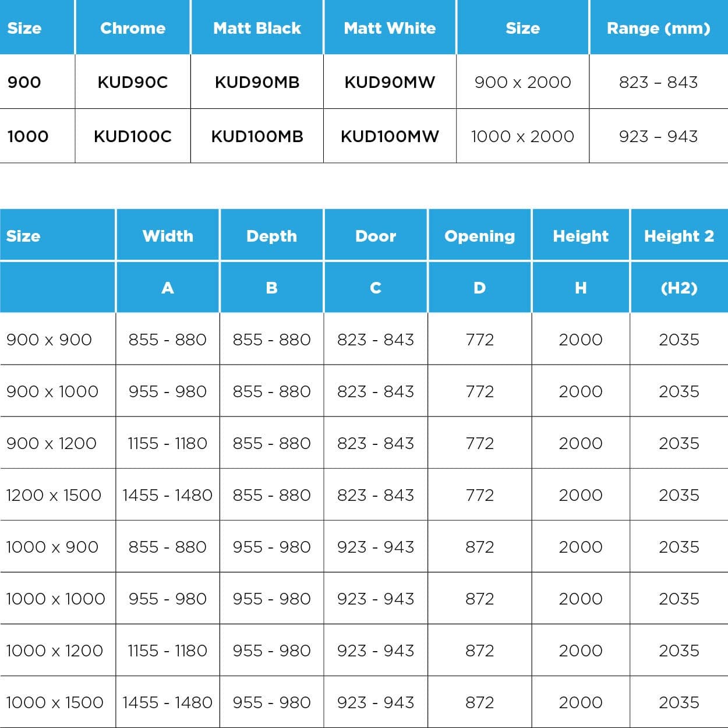Click Width 1155 - 1180 in 1000 x 1200 row

pyautogui.click(x=168, y=651)
